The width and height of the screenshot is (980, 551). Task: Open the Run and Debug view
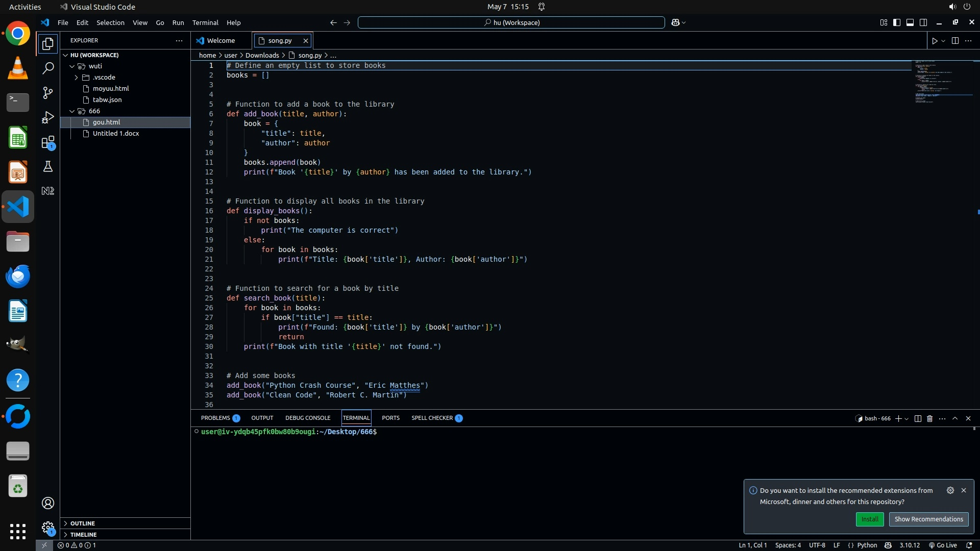point(48,117)
